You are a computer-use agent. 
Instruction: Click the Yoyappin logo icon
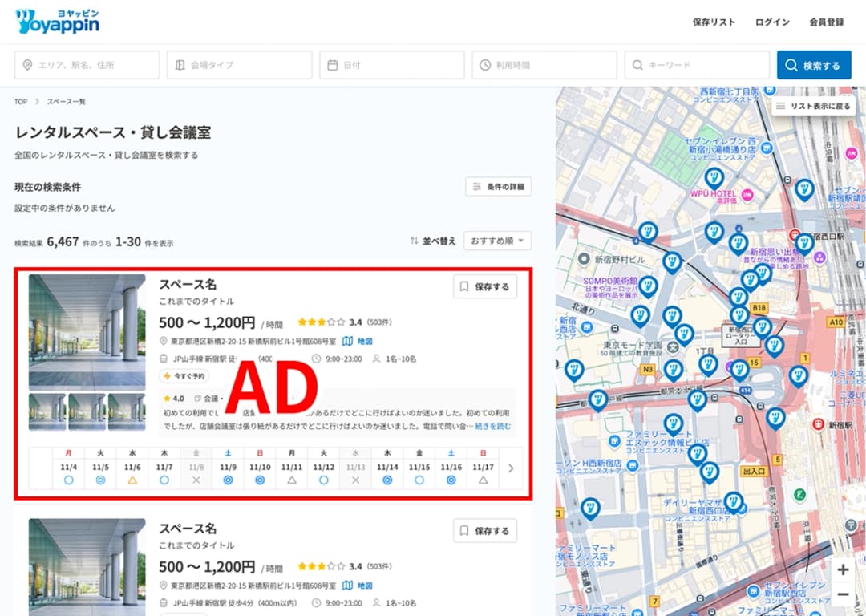(x=24, y=21)
